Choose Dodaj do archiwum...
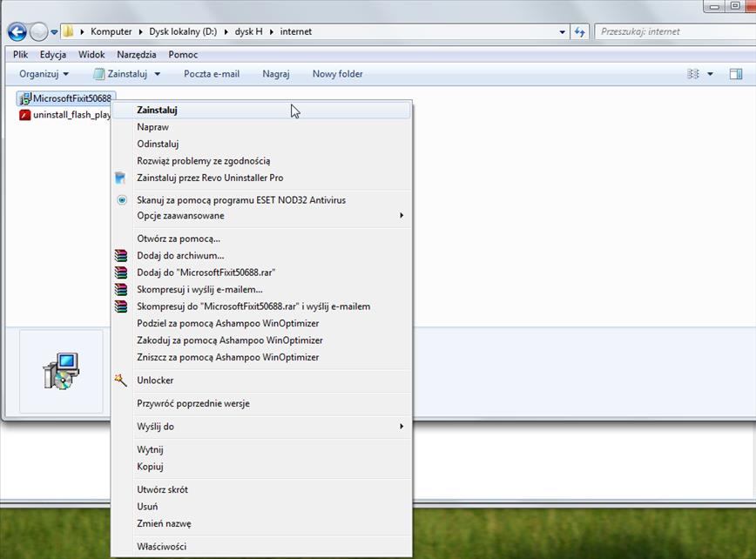The image size is (756, 559). (261, 255)
